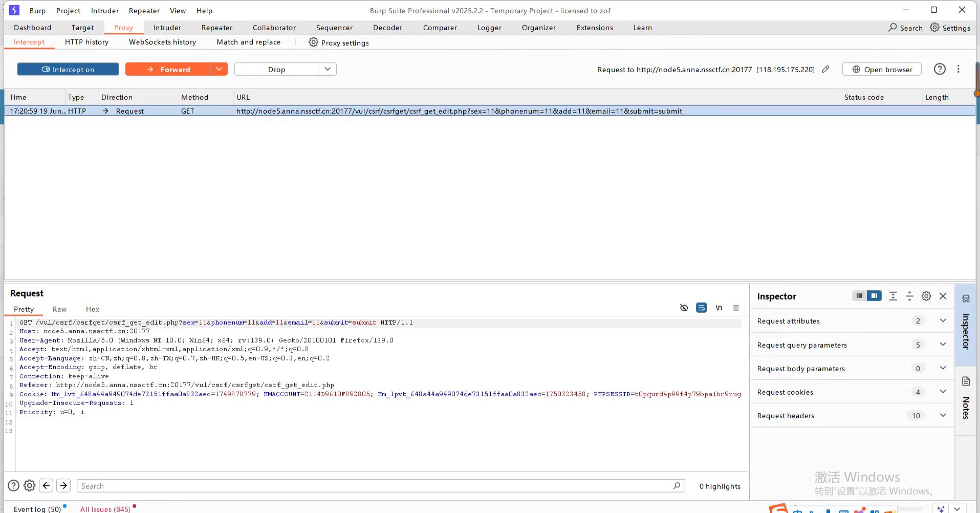Open the chevron dropdown next to the AI sparkle

tap(957, 509)
